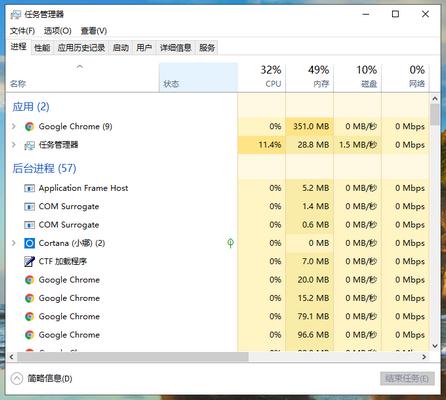
Task: Click the Chrome icon in the 79.1 MB row
Action: [29, 316]
